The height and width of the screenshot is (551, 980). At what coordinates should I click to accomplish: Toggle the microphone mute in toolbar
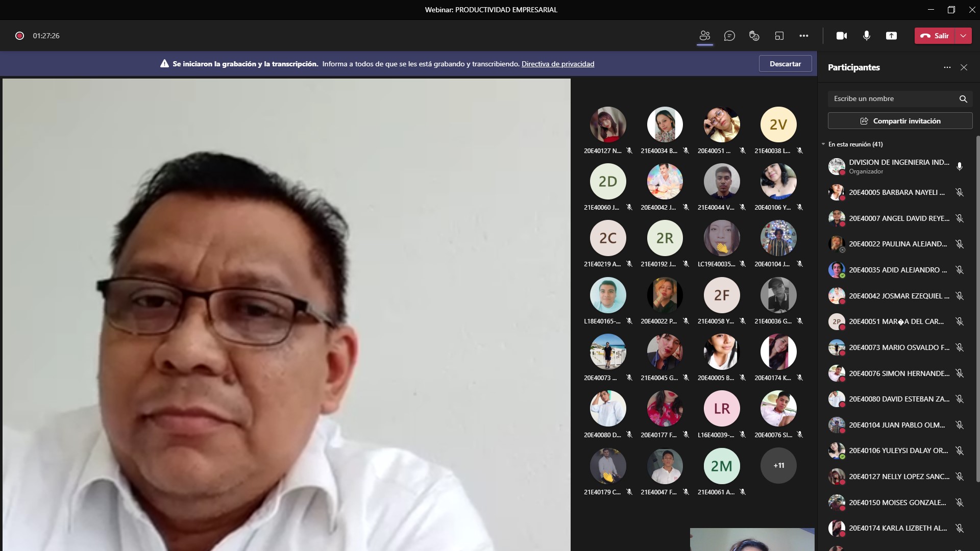[x=867, y=36]
